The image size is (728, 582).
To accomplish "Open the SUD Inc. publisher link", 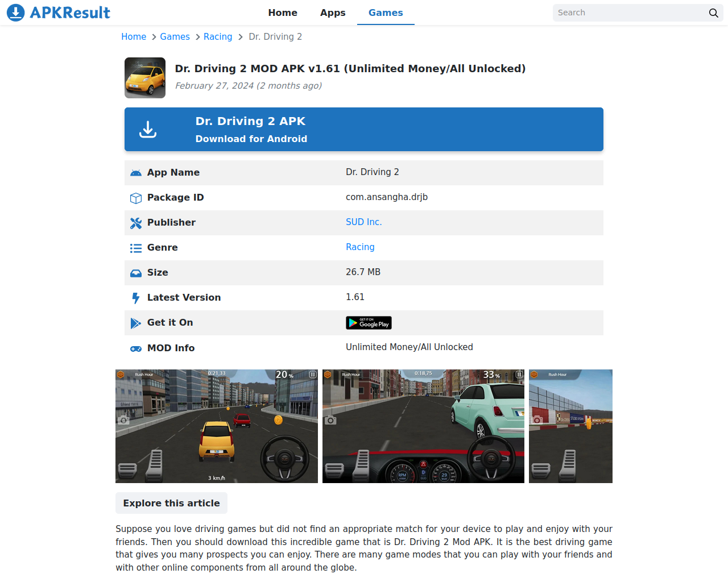I will click(364, 222).
